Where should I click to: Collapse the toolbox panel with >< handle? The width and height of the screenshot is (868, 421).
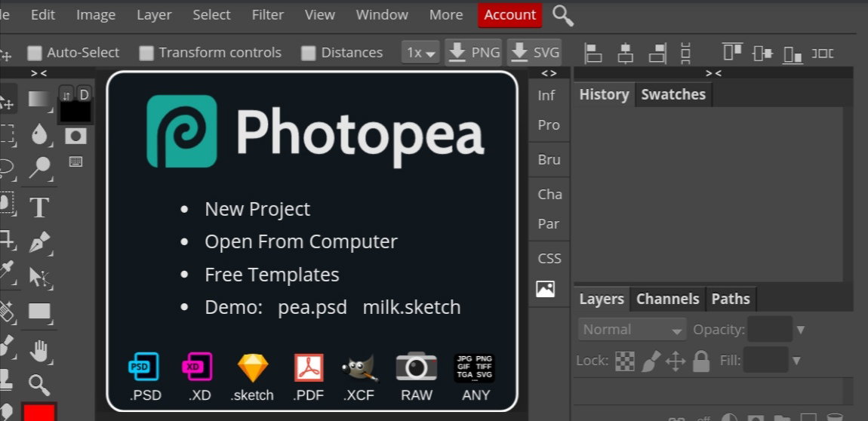(x=38, y=73)
